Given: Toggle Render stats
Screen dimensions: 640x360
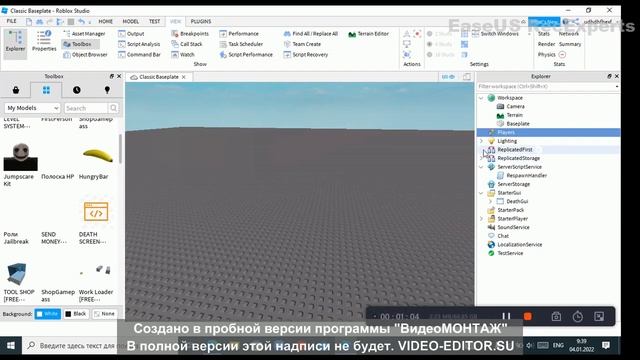Looking at the screenshot, I should [x=546, y=44].
